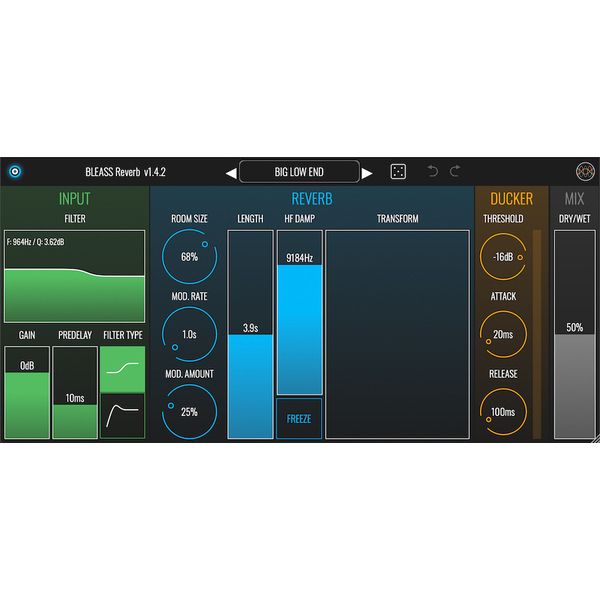Randomize parameters with the dice icon
Viewport: 600px width, 600px height.
[x=398, y=171]
